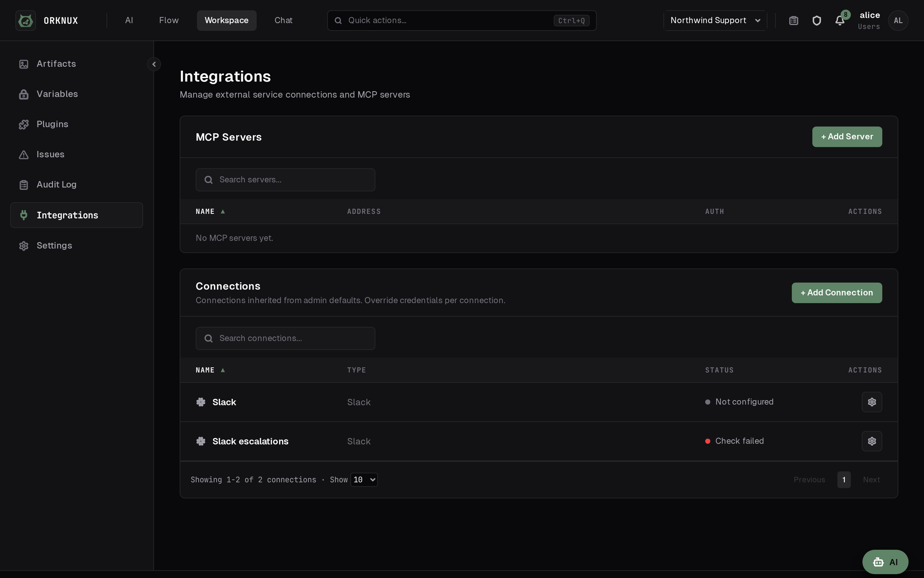The image size is (924, 578).
Task: Switch to the Flow tab
Action: click(169, 20)
